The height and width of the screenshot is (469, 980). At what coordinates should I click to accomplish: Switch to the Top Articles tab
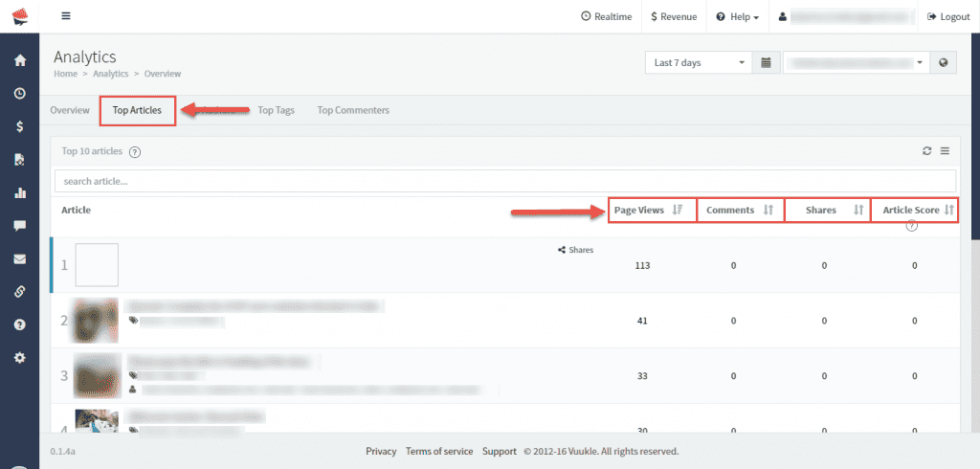click(x=138, y=111)
